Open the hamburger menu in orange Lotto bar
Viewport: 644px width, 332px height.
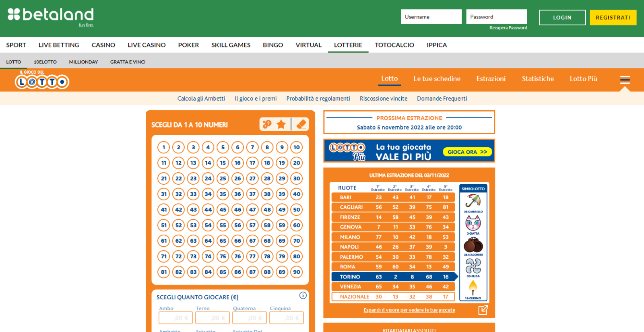[x=625, y=80]
